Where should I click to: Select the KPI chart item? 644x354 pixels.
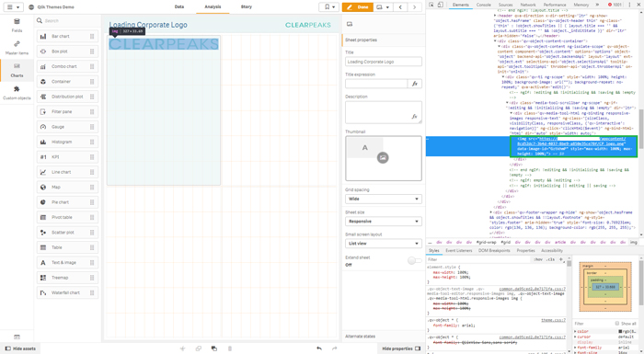click(67, 157)
